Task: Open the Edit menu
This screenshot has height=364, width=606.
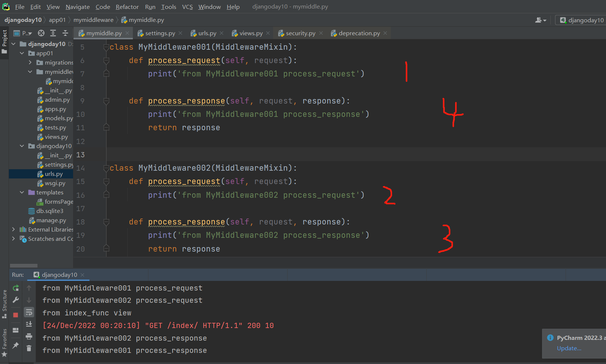Action: pyautogui.click(x=36, y=7)
